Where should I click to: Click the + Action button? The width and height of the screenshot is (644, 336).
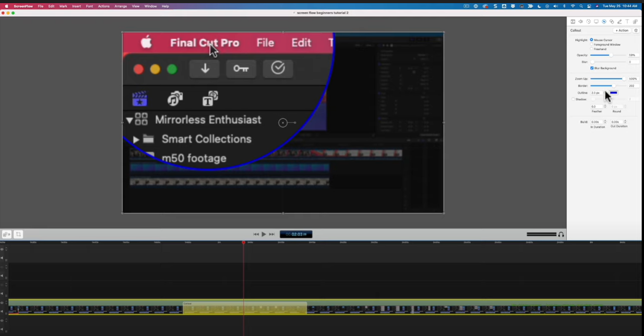[622, 30]
